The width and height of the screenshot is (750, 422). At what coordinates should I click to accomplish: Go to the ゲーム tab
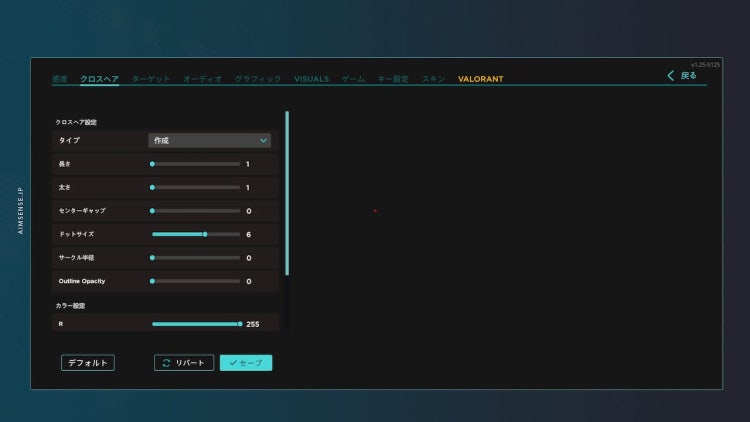[x=353, y=79]
